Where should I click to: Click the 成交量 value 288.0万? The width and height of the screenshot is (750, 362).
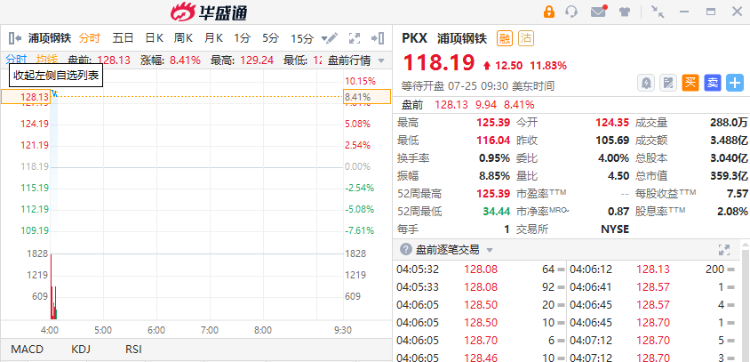pos(728,122)
